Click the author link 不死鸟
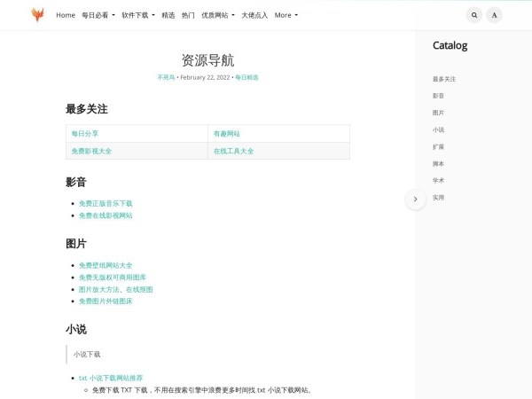Viewport: 532px width, 399px height. 166,77
